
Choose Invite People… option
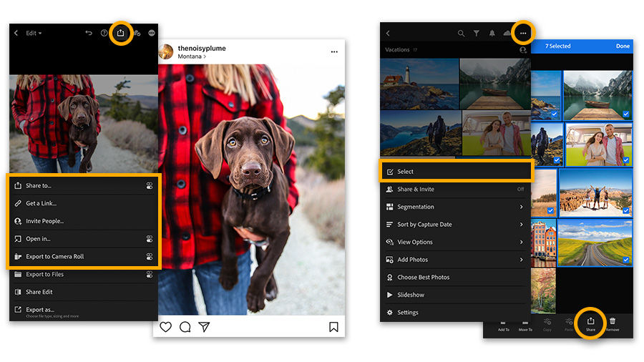(x=84, y=221)
